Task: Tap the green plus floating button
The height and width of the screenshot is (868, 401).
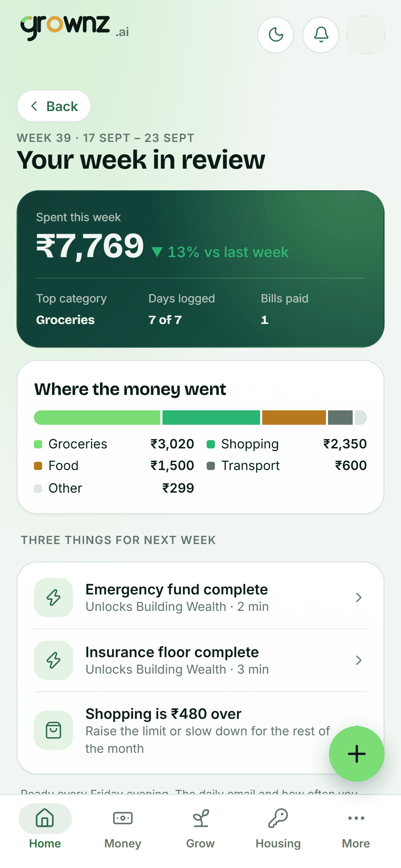Action: pos(356,754)
